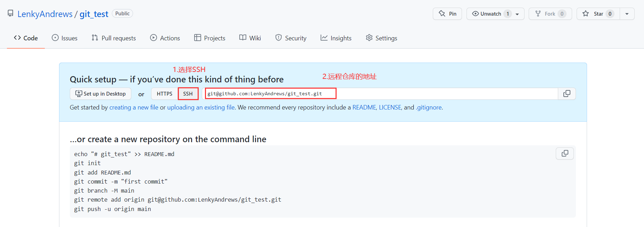The width and height of the screenshot is (644, 227).
Task: Click the Actions play icon
Action: [154, 38]
